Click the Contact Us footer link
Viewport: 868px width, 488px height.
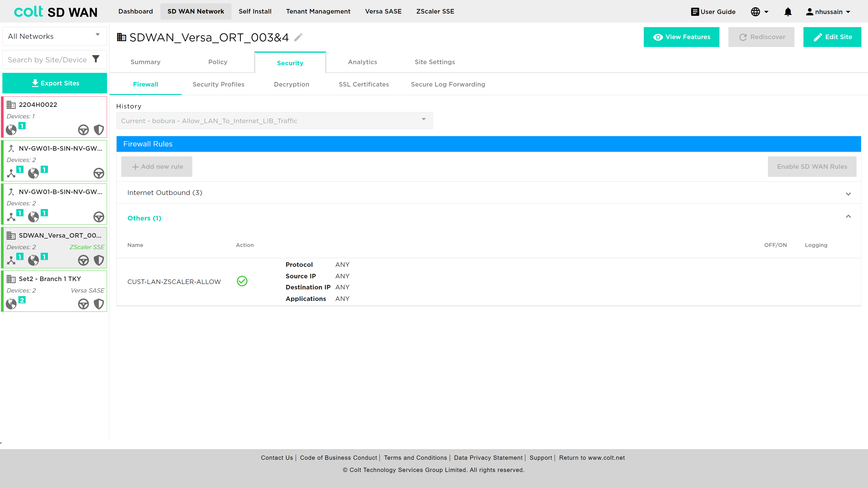point(277,458)
